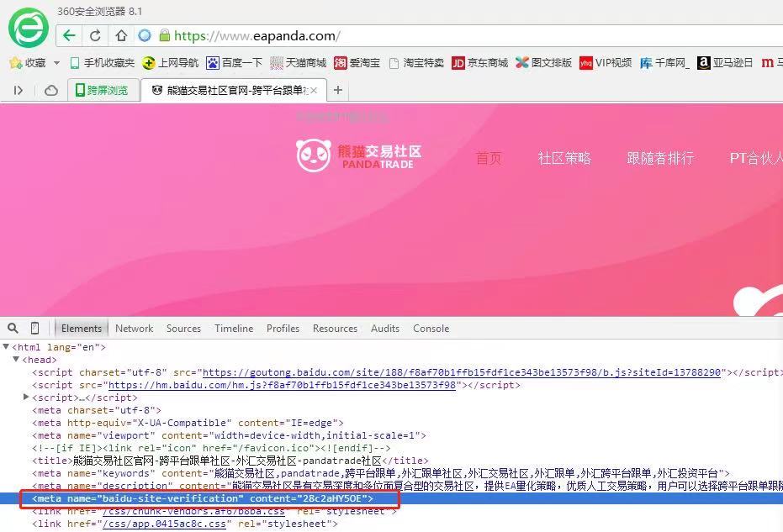Switch to the Network DevTools tab
Image resolution: width=783 pixels, height=532 pixels.
tap(135, 329)
